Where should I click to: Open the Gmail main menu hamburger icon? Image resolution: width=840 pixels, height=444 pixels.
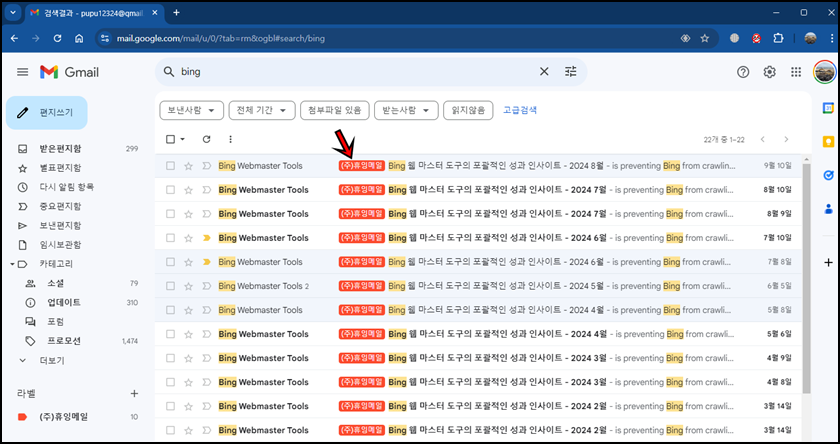(x=22, y=72)
